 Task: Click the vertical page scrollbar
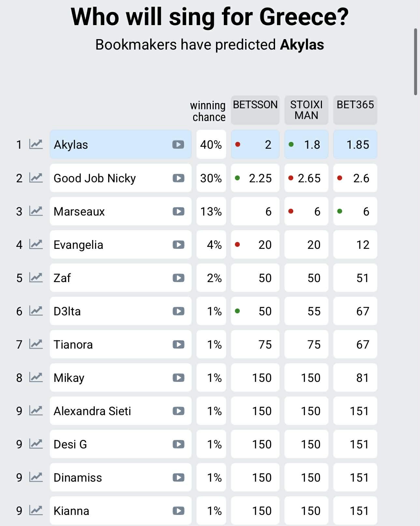coord(415,62)
